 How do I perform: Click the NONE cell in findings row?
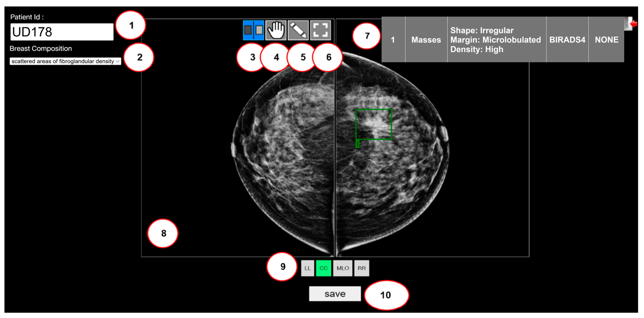tap(606, 39)
